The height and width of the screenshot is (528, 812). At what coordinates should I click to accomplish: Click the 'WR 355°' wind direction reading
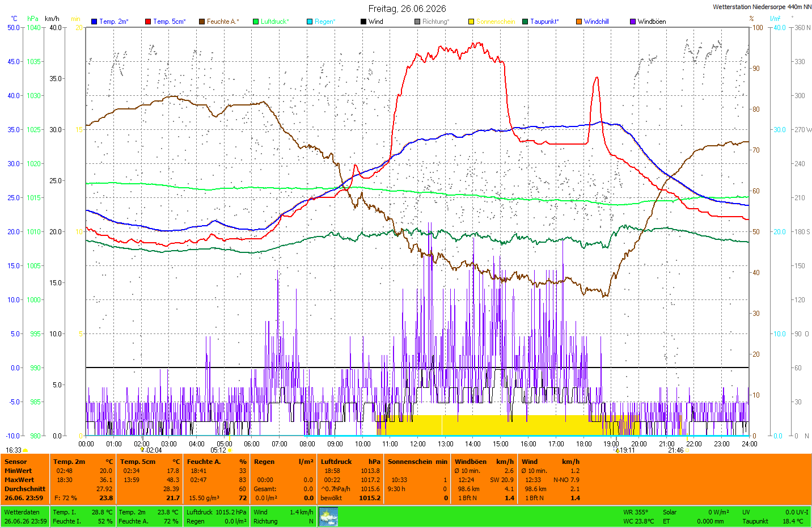click(636, 512)
